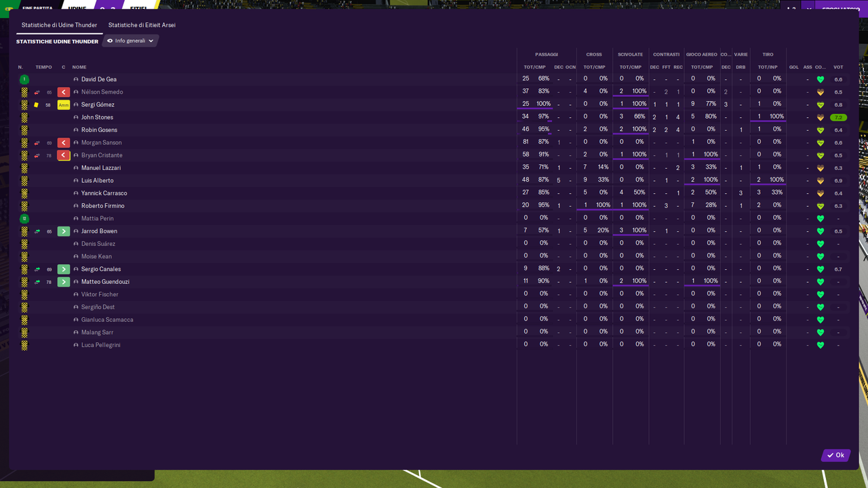Screen dimensions: 868x488
Task: Click the green substitution arrows for Sergio Canales
Action: coord(37,270)
